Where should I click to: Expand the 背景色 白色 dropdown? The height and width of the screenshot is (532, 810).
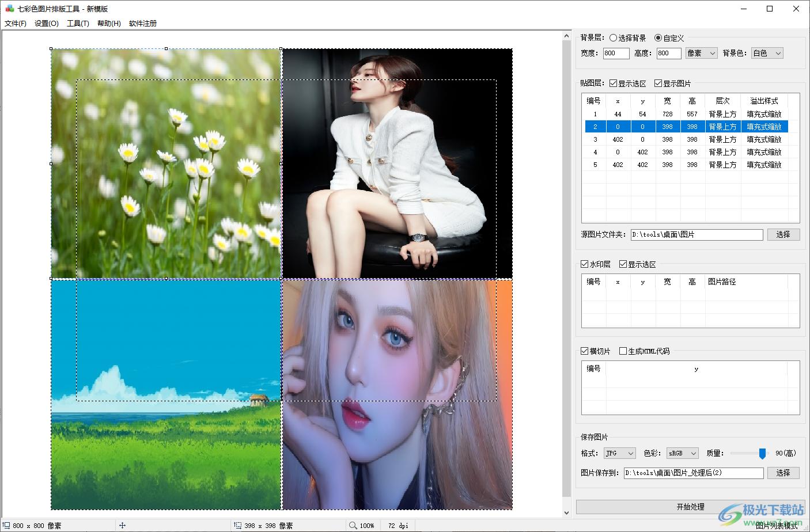(x=767, y=53)
